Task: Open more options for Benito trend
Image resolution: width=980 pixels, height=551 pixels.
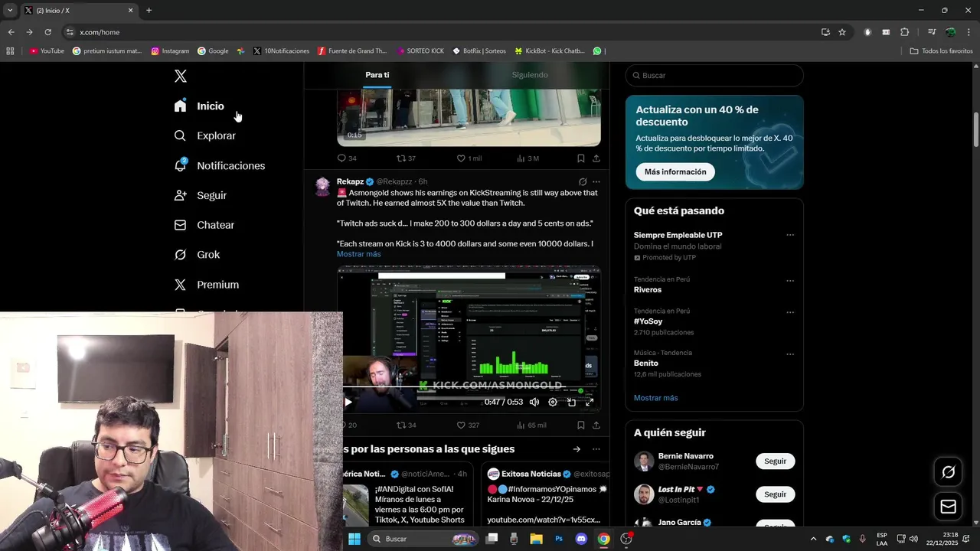Action: 790,354
